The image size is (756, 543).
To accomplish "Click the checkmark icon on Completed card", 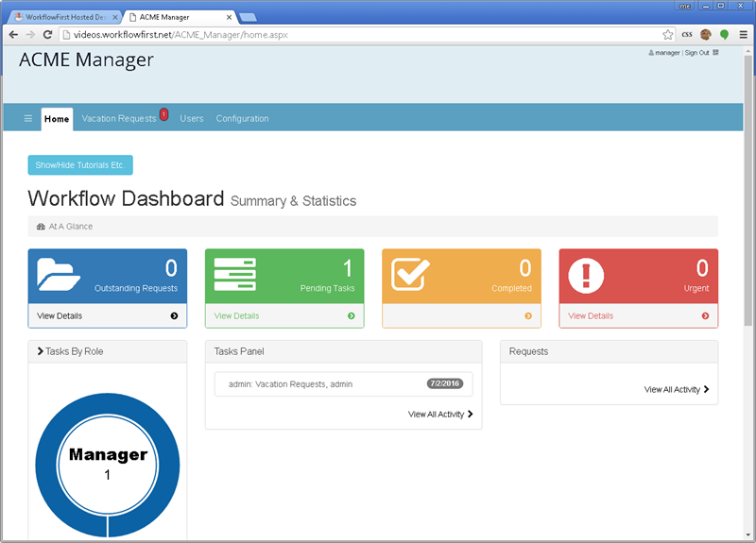I will click(x=410, y=275).
